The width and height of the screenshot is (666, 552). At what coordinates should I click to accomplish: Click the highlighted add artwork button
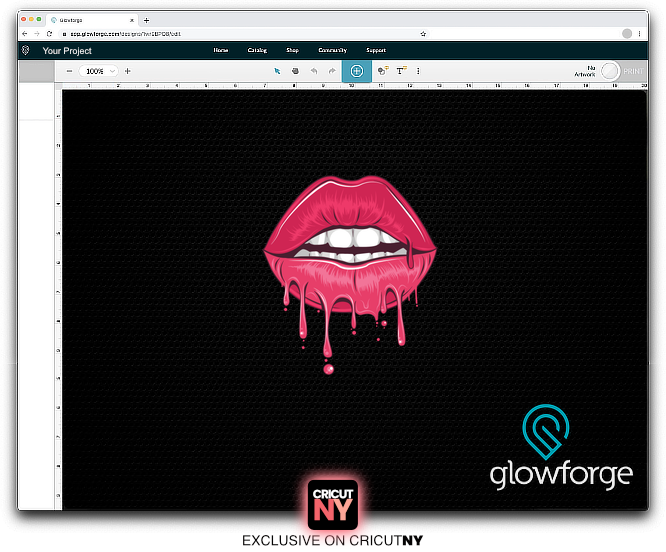tap(357, 71)
